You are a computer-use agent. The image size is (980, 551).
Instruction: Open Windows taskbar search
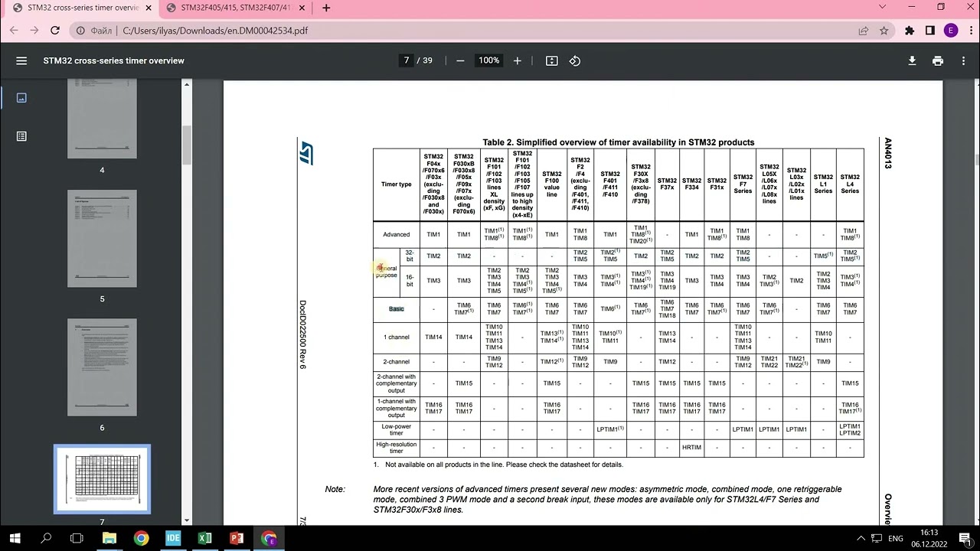coord(46,538)
